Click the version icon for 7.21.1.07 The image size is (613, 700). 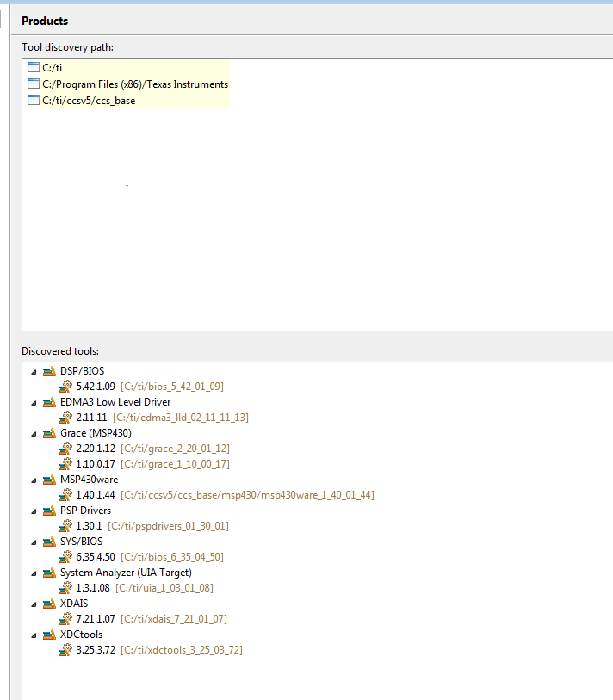click(x=65, y=619)
